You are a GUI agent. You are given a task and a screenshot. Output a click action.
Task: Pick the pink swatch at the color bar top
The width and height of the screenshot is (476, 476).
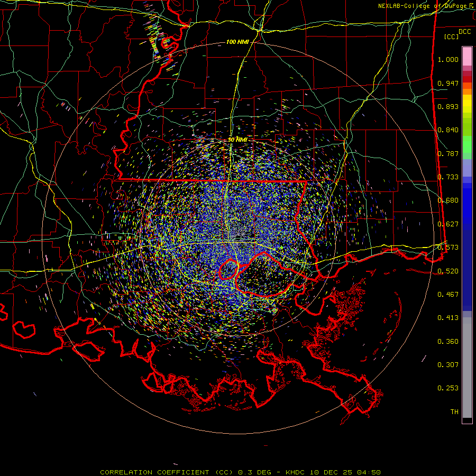467,56
